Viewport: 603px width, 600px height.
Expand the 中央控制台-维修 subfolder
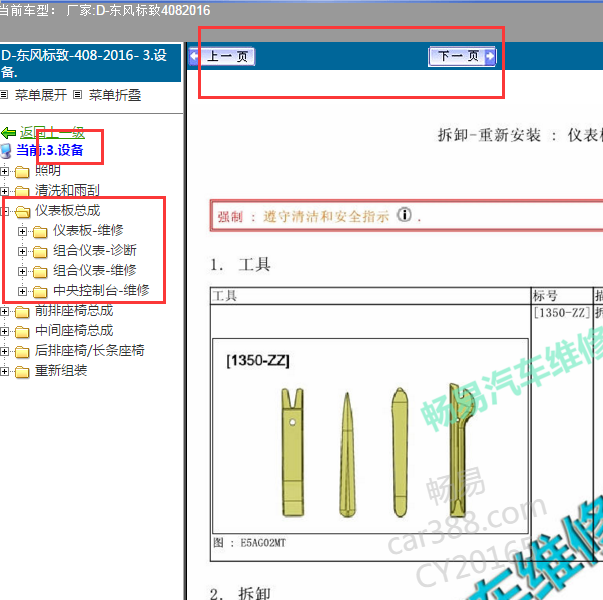point(22,292)
